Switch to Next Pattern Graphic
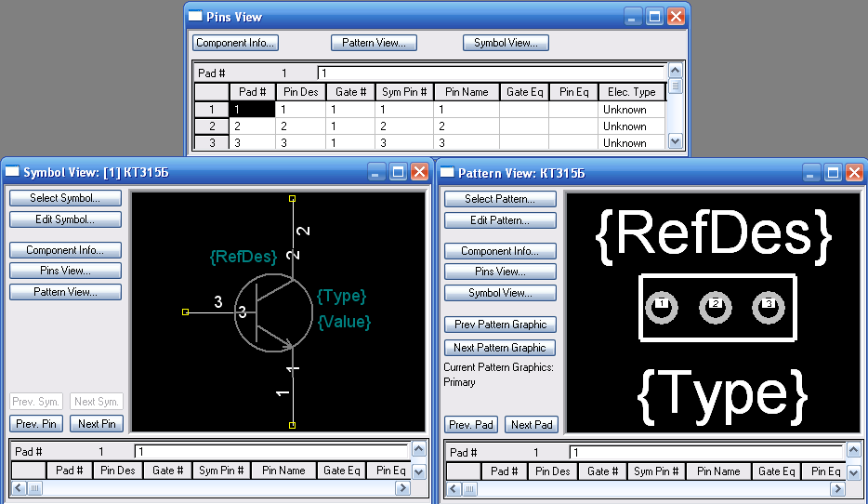 500,348
